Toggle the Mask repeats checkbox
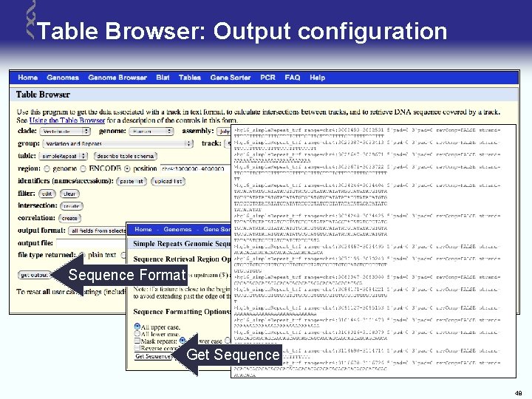 click(x=137, y=341)
